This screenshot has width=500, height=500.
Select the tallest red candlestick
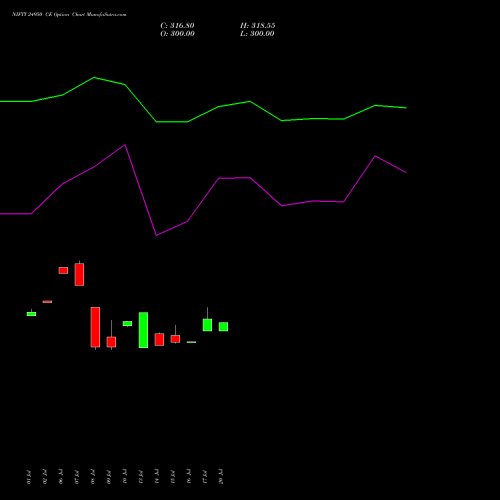(x=95, y=327)
